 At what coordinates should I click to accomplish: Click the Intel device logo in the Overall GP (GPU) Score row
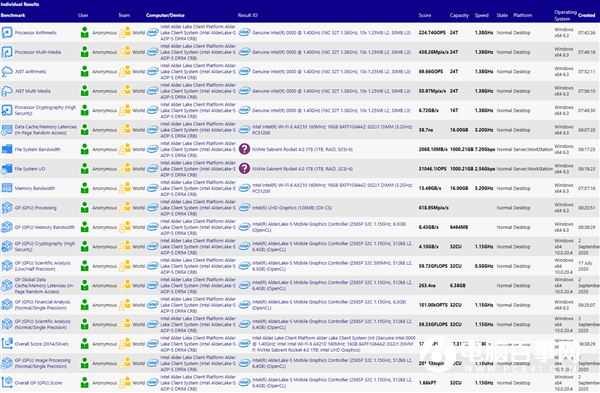[x=153, y=383]
